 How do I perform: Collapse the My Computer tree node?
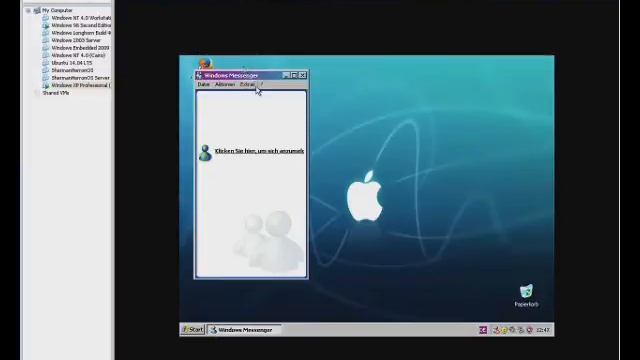pos(28,11)
